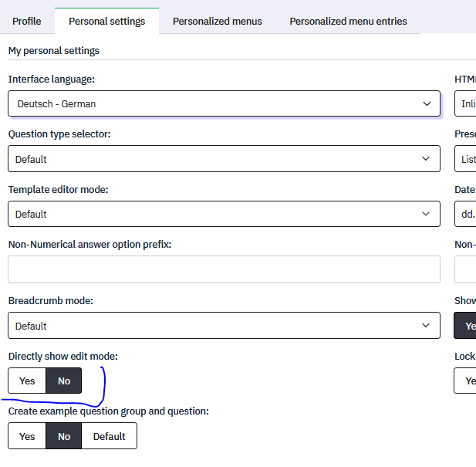Switch to the Profile tab
This screenshot has height=467, width=476.
click(x=27, y=21)
